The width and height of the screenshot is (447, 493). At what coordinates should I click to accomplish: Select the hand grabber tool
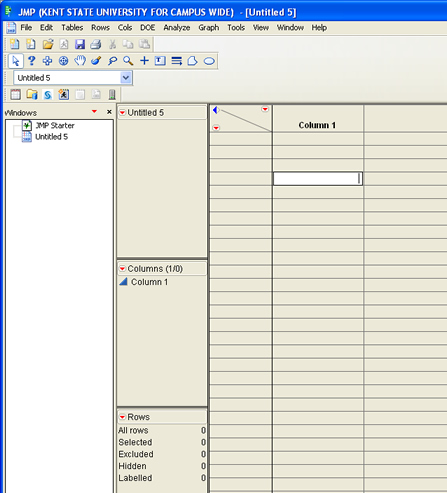[x=80, y=61]
